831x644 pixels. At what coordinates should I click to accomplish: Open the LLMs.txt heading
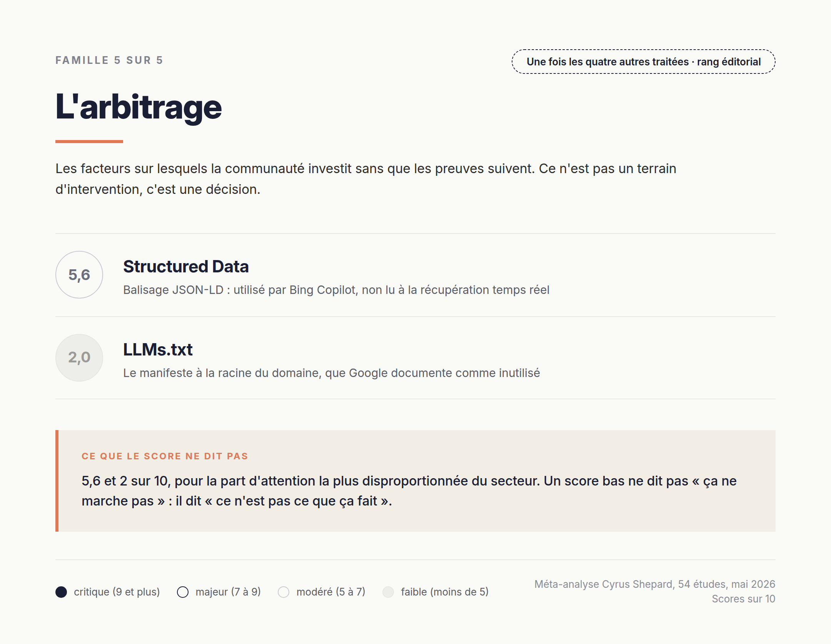(158, 350)
